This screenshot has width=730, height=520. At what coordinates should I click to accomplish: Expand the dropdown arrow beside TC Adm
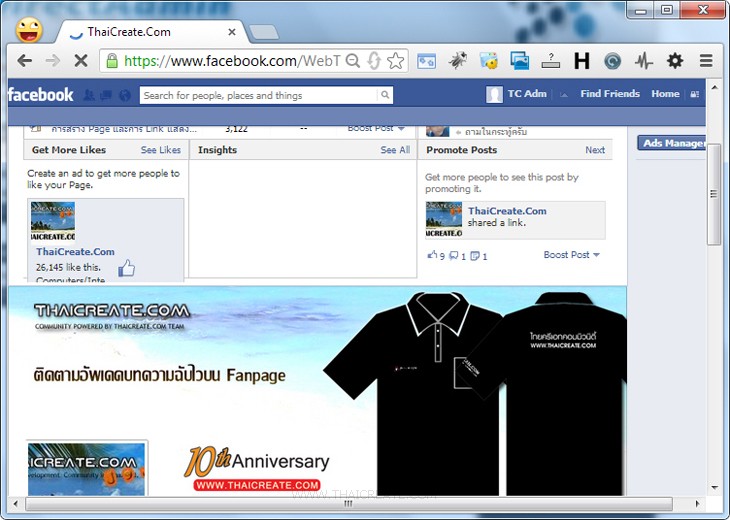(564, 95)
